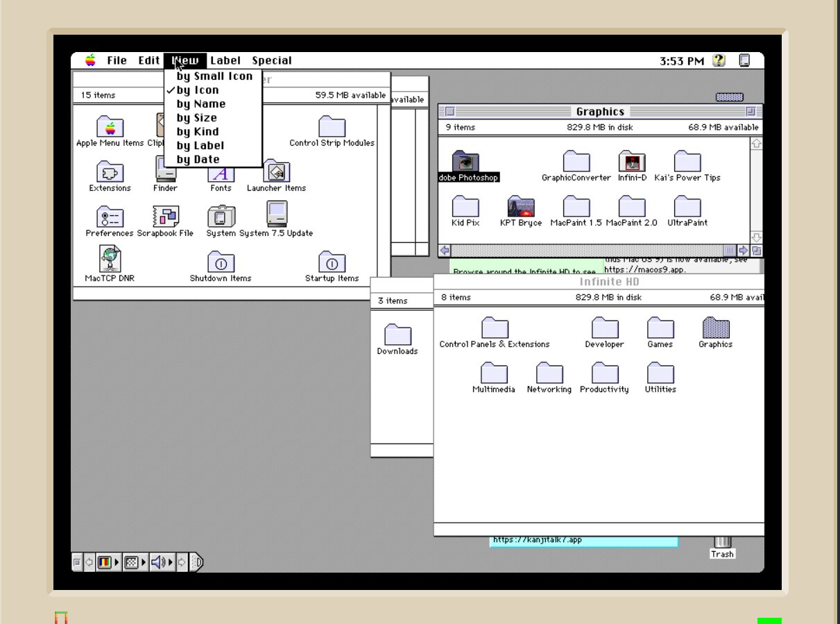Screen dimensions: 840x624
Task: Collapse the Control Strip using its end tab
Action: click(196, 562)
